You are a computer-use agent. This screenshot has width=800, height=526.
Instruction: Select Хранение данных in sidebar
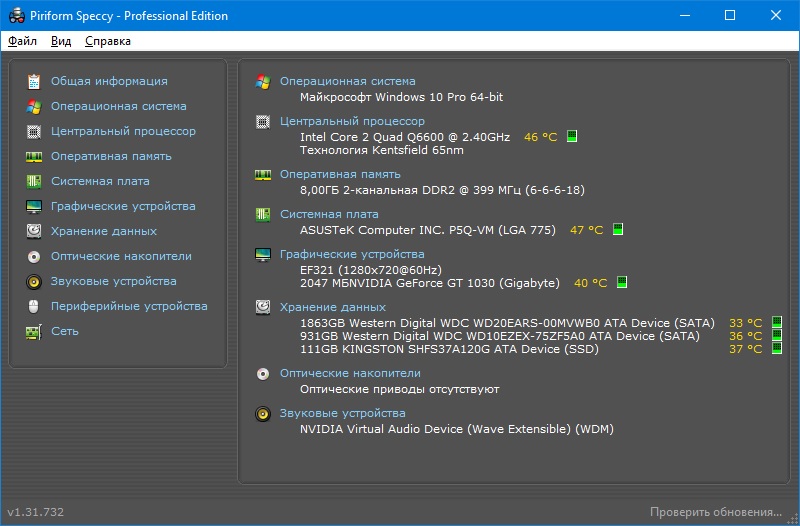[104, 231]
